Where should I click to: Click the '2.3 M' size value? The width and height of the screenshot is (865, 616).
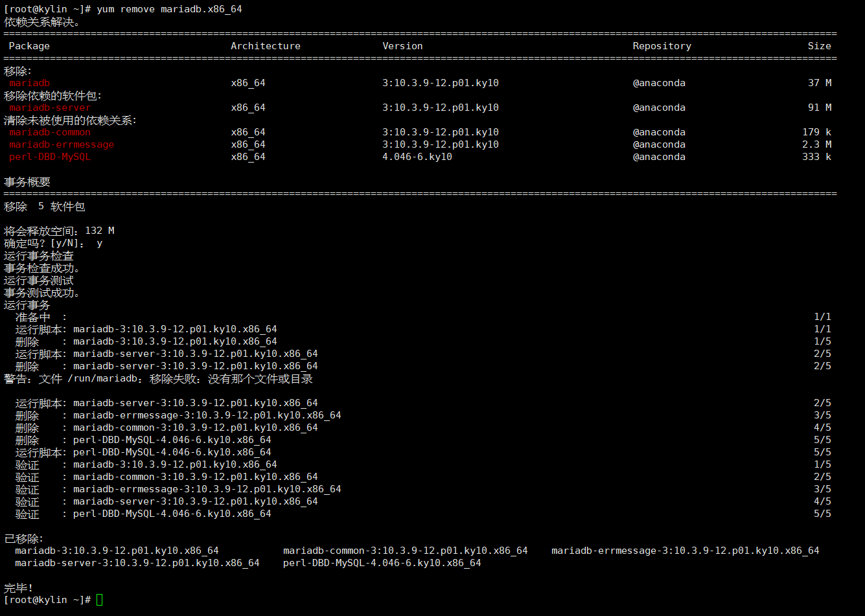tap(816, 144)
